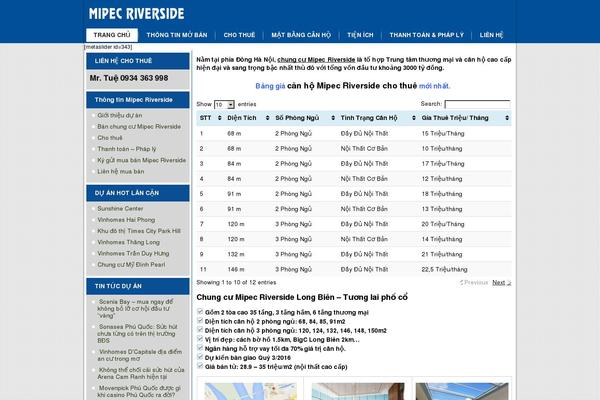Click Dự Án Hot Lân Cận header
This screenshot has width=600, height=400.
tap(138, 193)
